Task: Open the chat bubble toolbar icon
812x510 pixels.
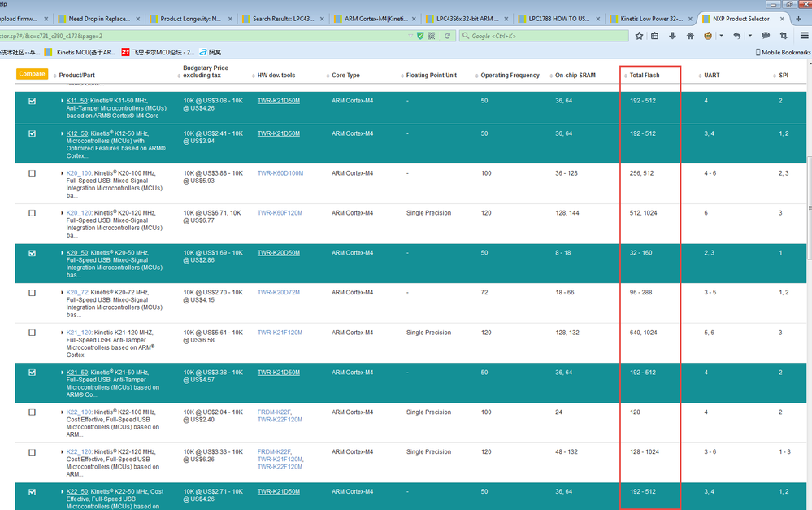Action: [766, 36]
